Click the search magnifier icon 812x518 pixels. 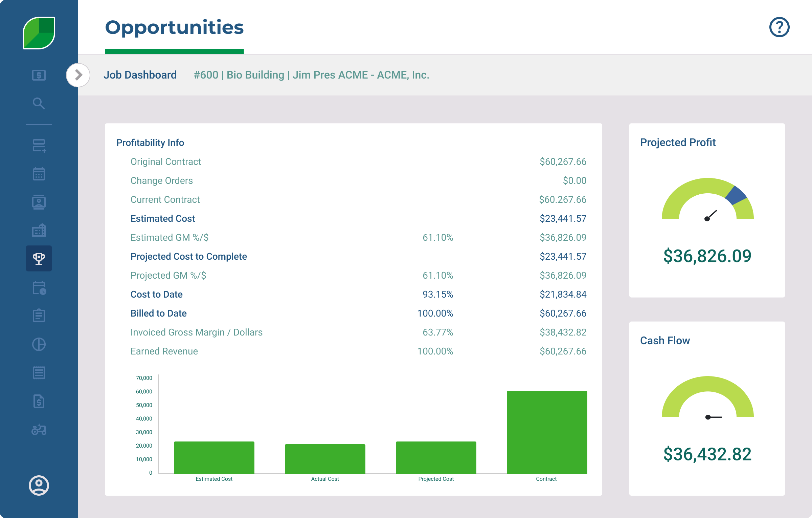coord(39,103)
